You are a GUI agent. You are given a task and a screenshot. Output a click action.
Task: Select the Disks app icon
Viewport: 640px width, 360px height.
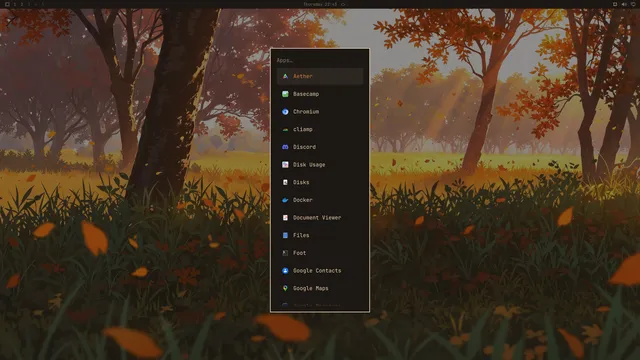pyautogui.click(x=285, y=182)
